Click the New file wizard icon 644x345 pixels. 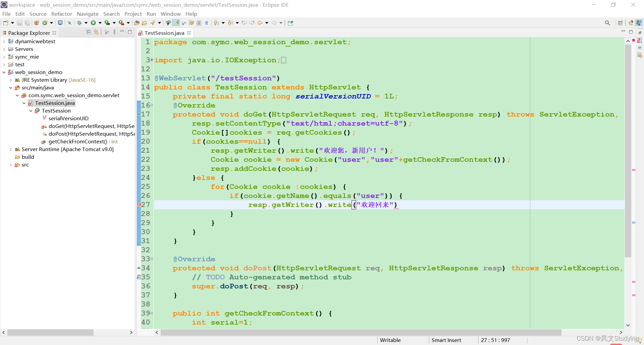click(x=6, y=23)
